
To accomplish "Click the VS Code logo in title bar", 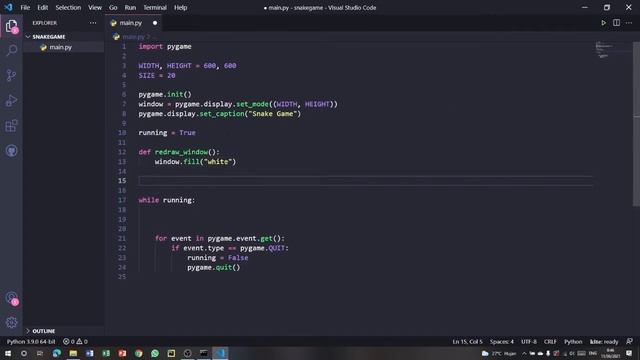I will [8, 7].
